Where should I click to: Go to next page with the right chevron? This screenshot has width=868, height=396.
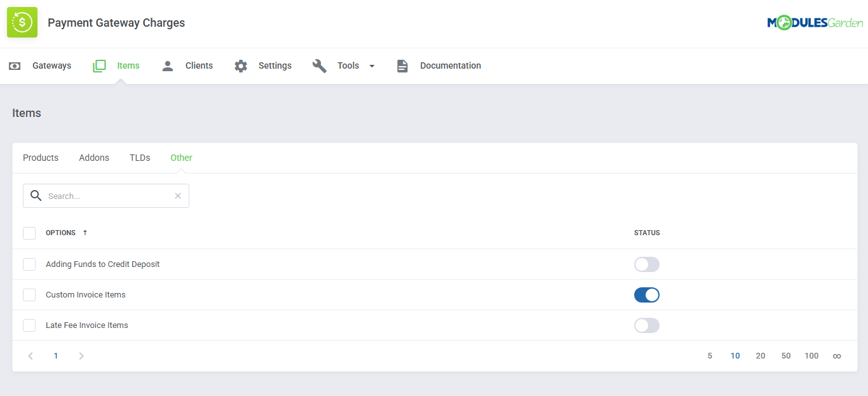point(81,355)
